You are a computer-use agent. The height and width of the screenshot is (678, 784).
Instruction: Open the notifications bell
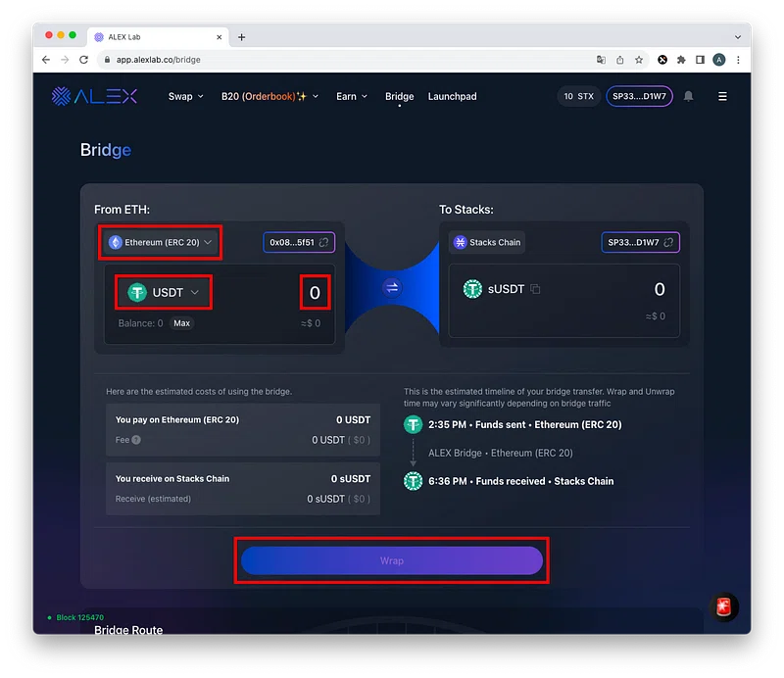coord(689,96)
